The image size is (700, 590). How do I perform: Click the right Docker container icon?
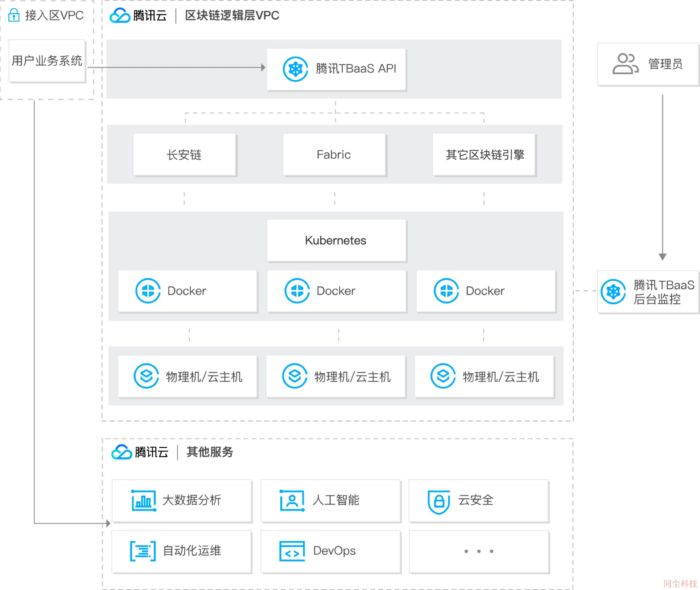point(446,291)
